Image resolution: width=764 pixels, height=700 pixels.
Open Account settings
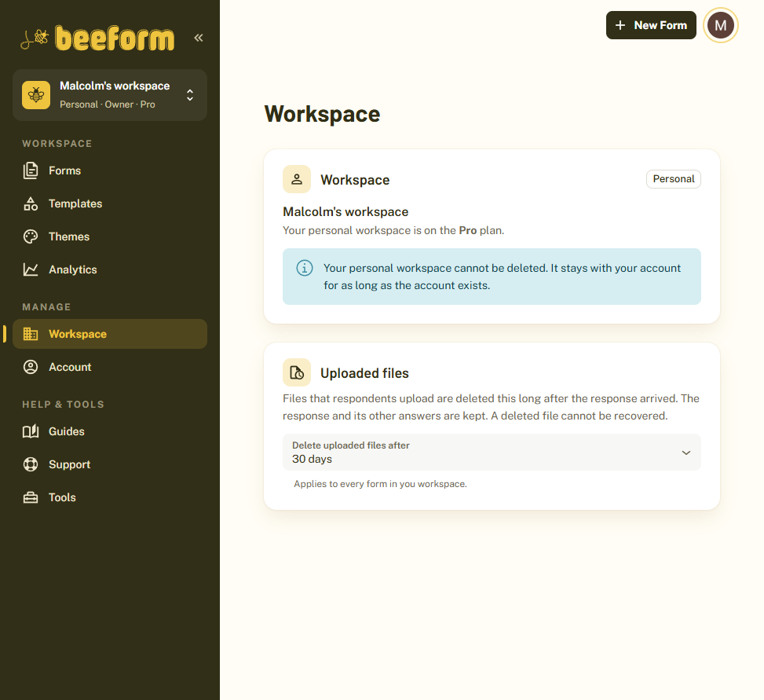click(x=110, y=367)
